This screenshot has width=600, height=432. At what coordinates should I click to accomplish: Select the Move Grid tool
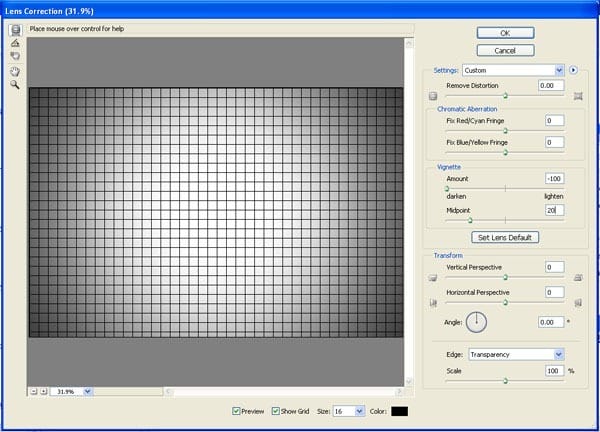(15, 56)
